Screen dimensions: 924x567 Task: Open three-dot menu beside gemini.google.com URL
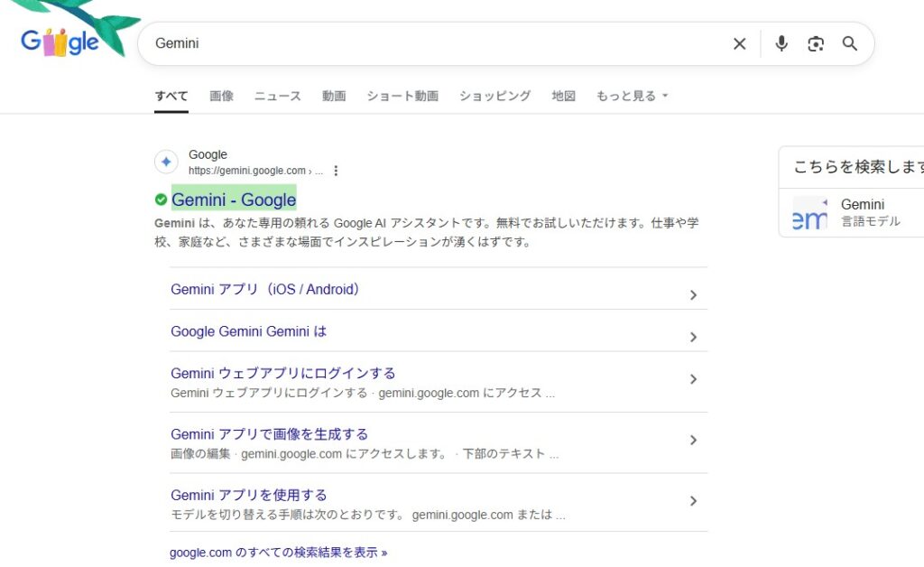(336, 171)
